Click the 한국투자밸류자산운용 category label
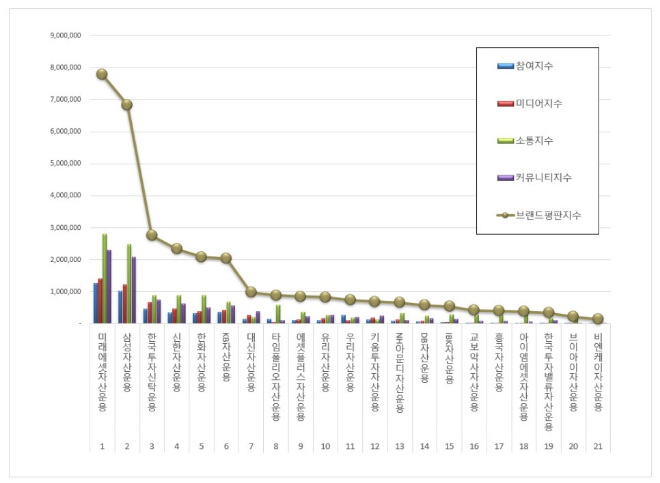660x483 pixels. tap(548, 377)
